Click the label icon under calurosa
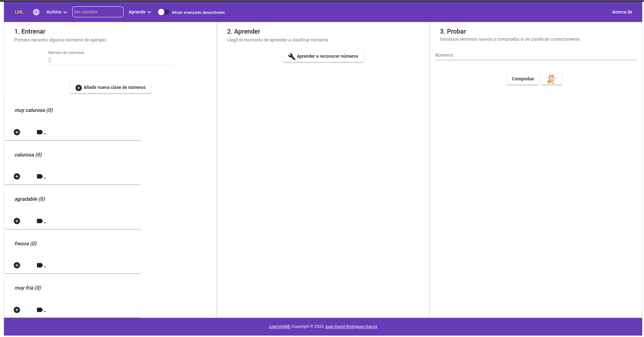Viewport: 644px width, 337px height. coord(40,177)
